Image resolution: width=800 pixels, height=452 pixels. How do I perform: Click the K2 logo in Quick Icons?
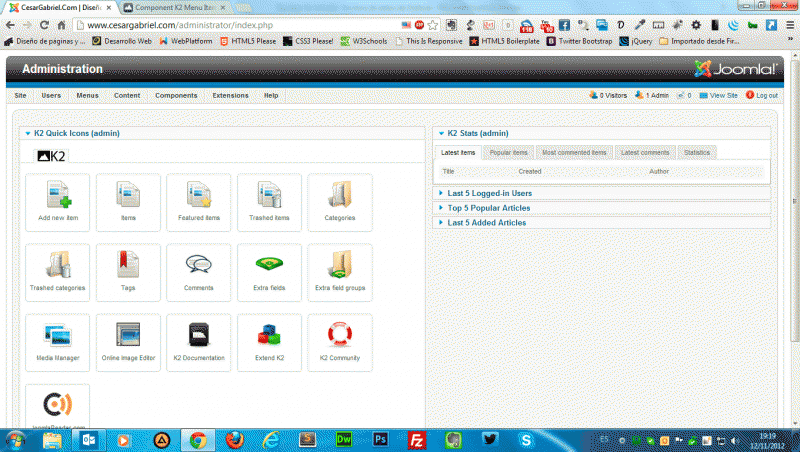[51, 156]
